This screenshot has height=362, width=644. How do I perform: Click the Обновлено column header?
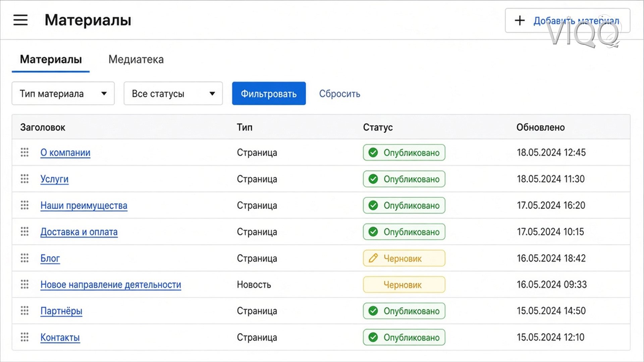pyautogui.click(x=540, y=127)
